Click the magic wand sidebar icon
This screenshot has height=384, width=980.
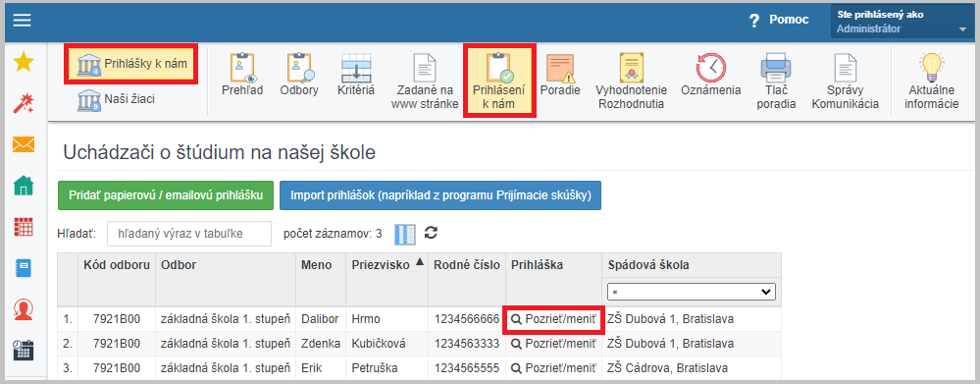(24, 102)
